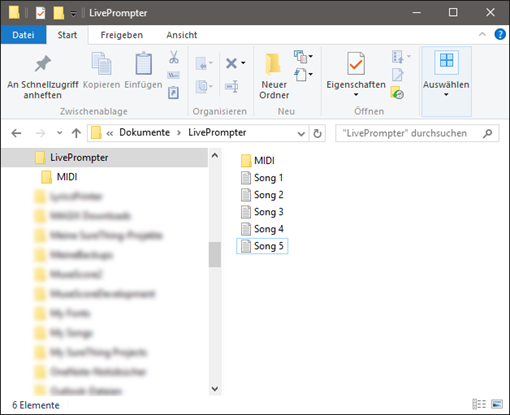
Task: Open the quick access toolbar customize dropdown
Action: pyautogui.click(x=73, y=14)
